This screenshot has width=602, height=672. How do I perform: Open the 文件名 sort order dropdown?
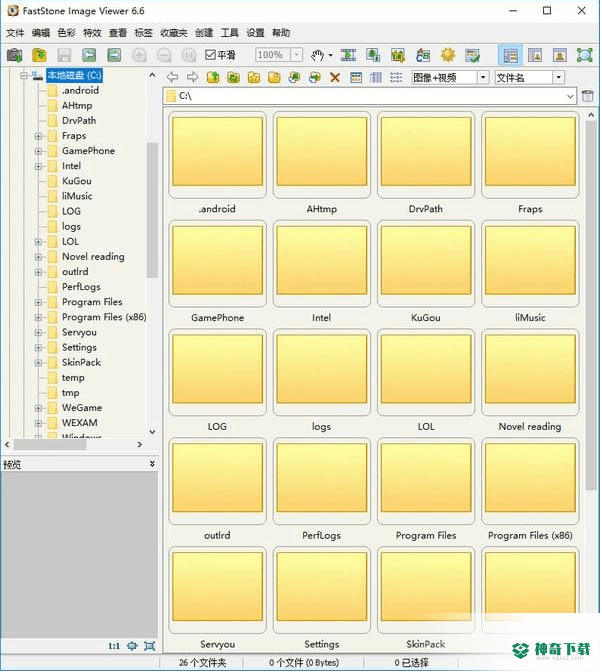tap(558, 78)
